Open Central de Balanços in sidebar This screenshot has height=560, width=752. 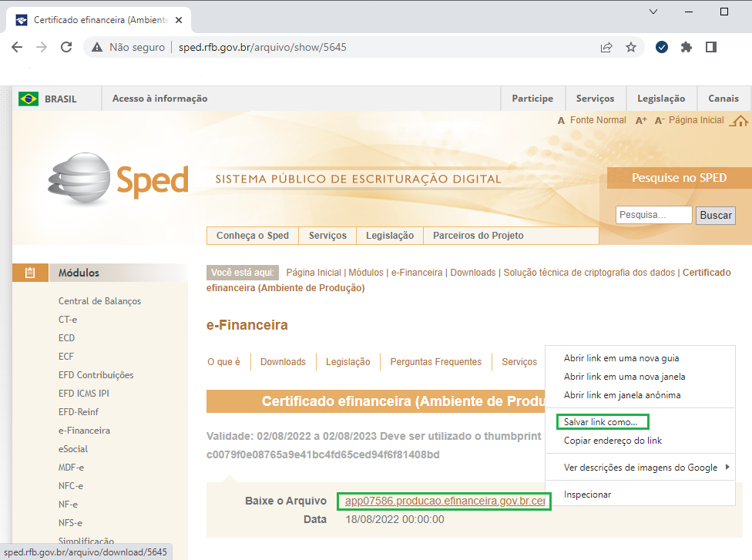point(99,301)
